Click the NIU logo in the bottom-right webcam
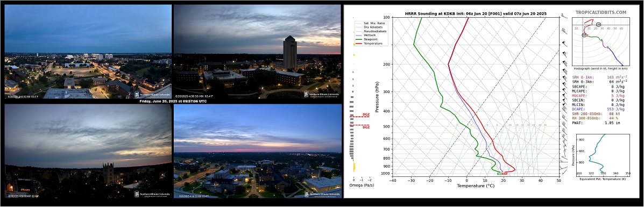 pyautogui.click(x=322, y=194)
